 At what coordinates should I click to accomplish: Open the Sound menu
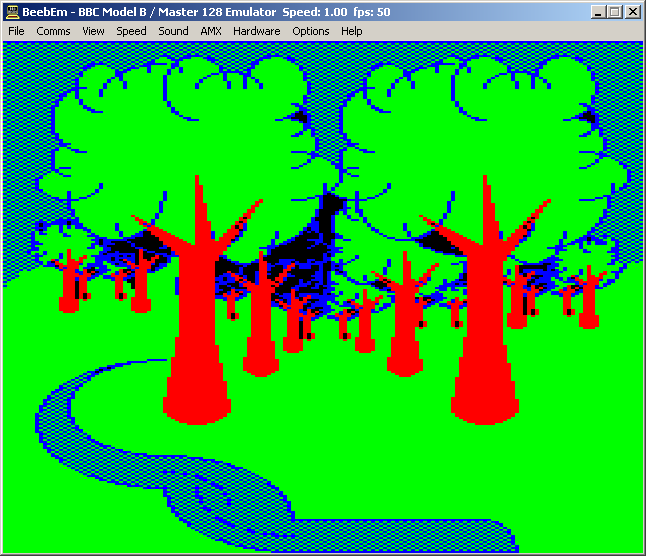click(173, 31)
